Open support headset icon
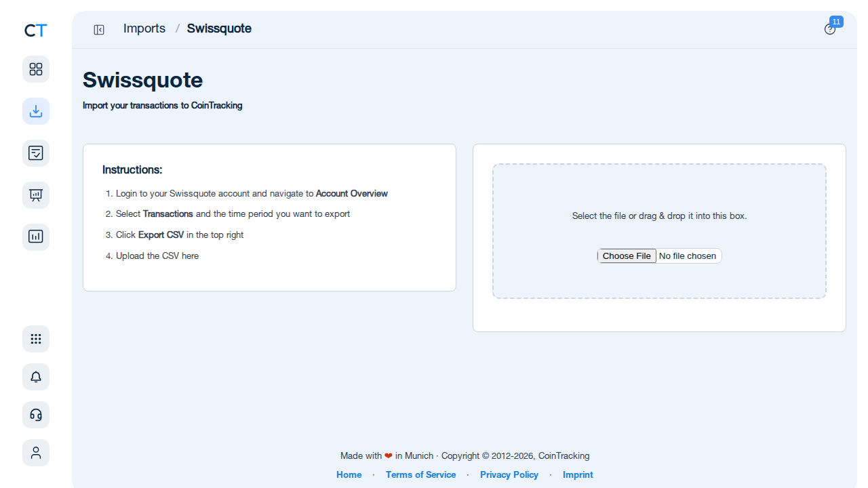The image size is (868, 488). click(x=36, y=415)
